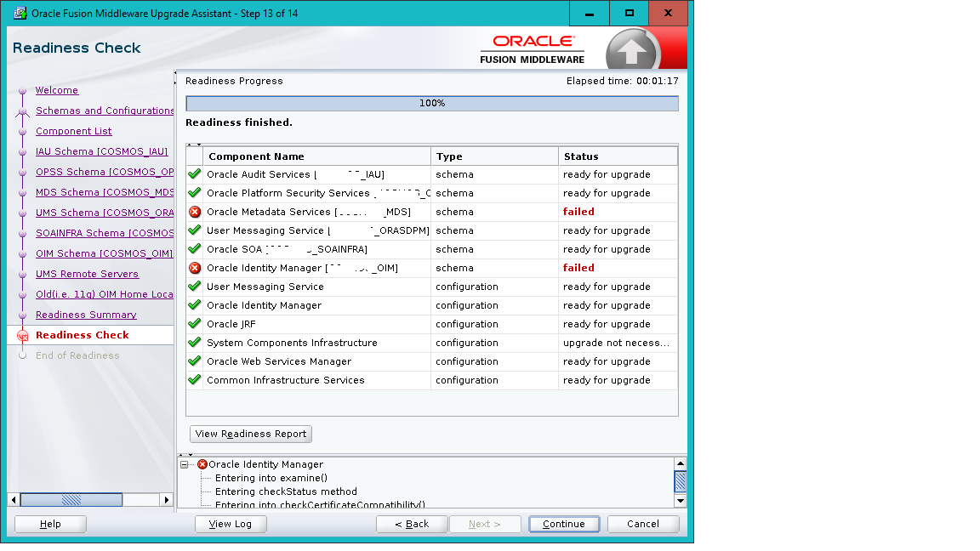This screenshot has width=980, height=551.
Task: Click the Component Name column header
Action: pyautogui.click(x=316, y=156)
